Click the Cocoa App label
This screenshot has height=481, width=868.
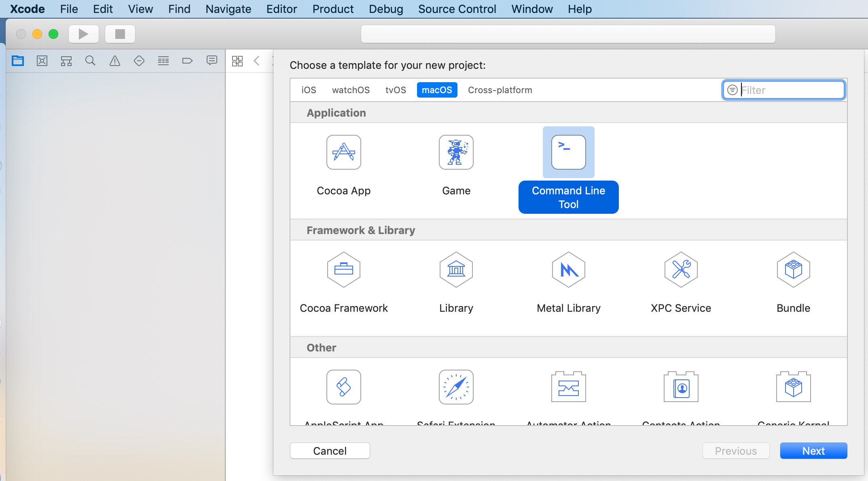(x=344, y=191)
